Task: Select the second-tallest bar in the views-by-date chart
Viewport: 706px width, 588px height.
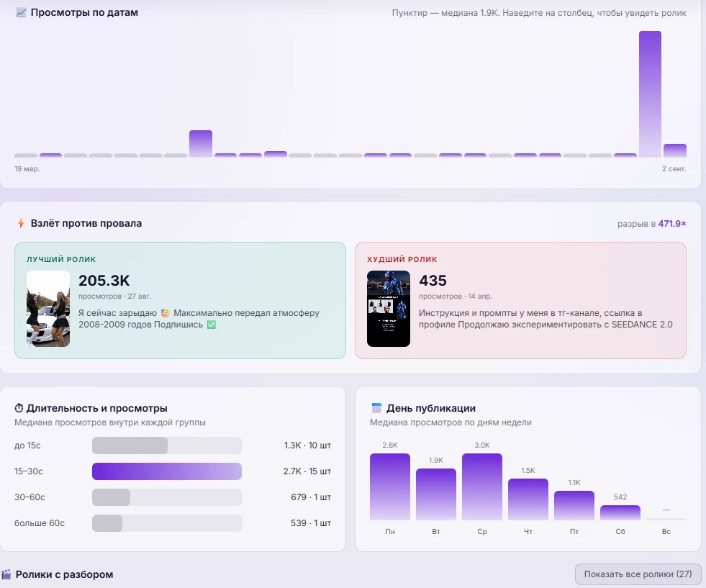Action: pyautogui.click(x=201, y=143)
